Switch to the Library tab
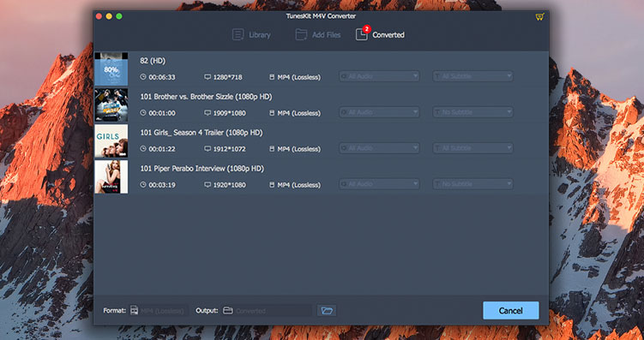 coord(251,35)
